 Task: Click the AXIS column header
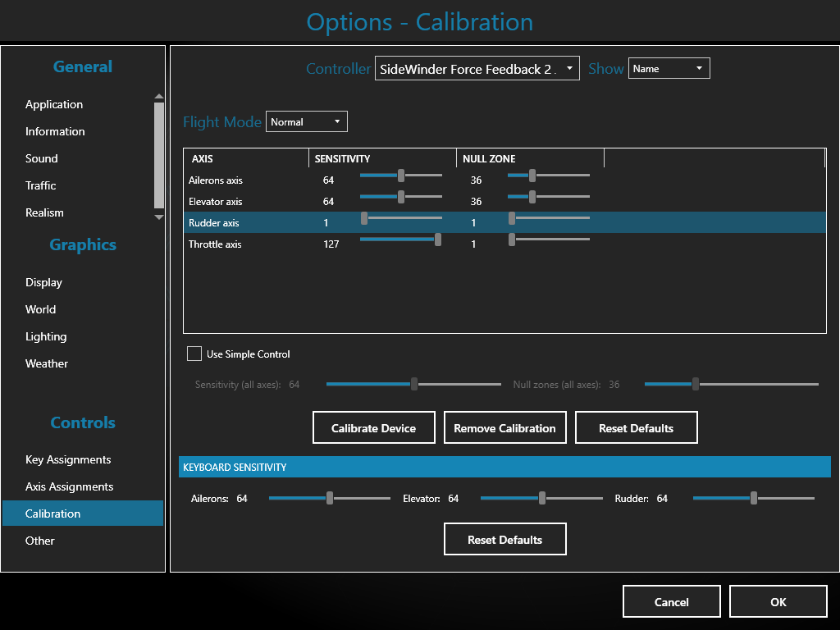tap(246, 158)
